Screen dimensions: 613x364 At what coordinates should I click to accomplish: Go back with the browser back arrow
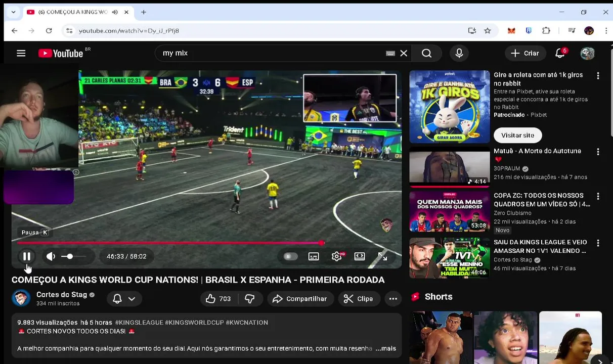(x=14, y=31)
